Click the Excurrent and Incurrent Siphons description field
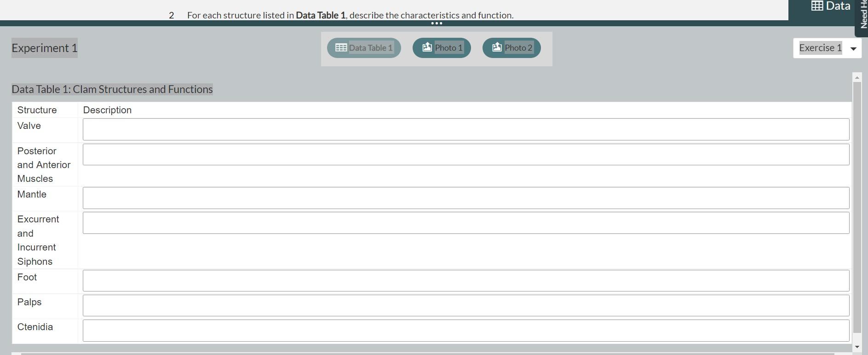The width and height of the screenshot is (868, 355). coord(466,223)
